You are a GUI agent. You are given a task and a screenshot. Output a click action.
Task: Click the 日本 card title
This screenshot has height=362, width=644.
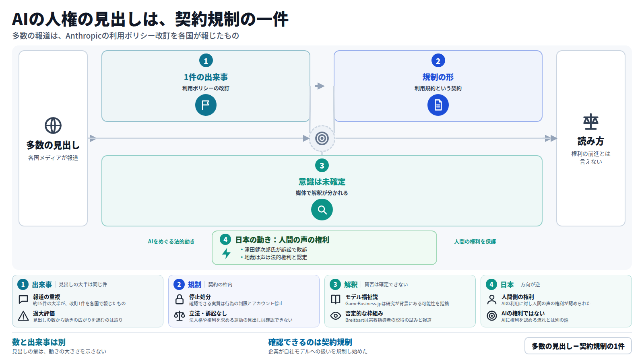pyautogui.click(x=507, y=285)
